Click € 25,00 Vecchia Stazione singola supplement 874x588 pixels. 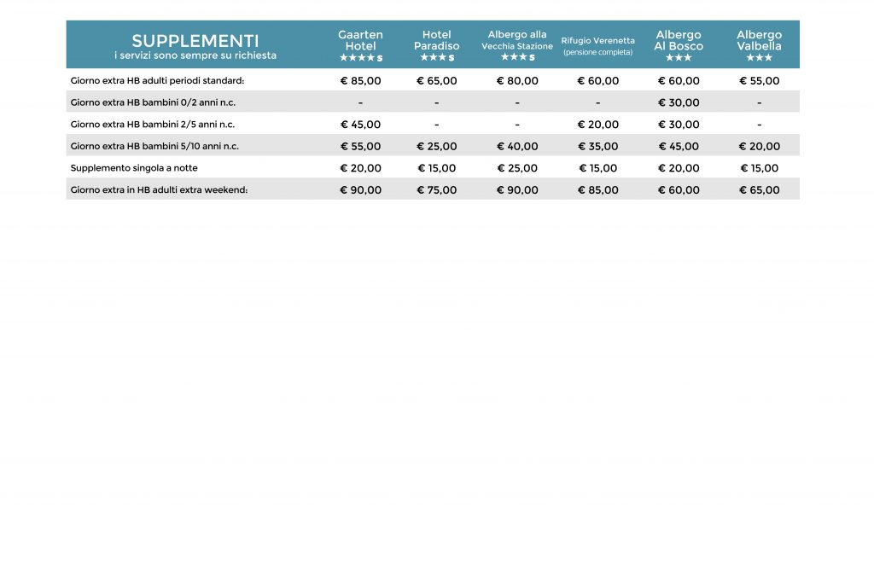[x=517, y=168]
